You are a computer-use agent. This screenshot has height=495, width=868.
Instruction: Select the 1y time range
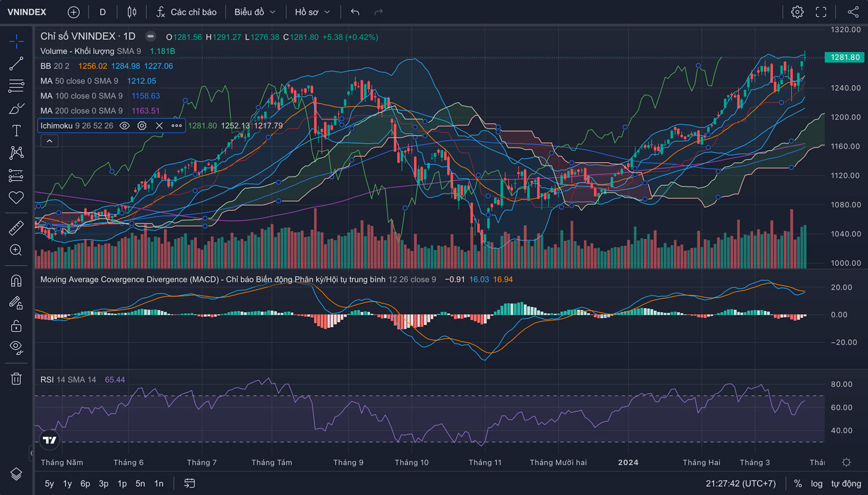click(x=67, y=483)
